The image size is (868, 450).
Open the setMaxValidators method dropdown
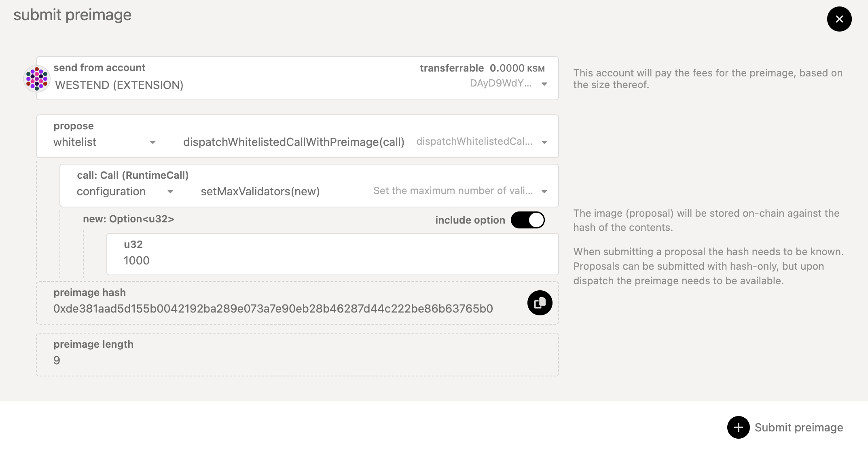(x=260, y=191)
